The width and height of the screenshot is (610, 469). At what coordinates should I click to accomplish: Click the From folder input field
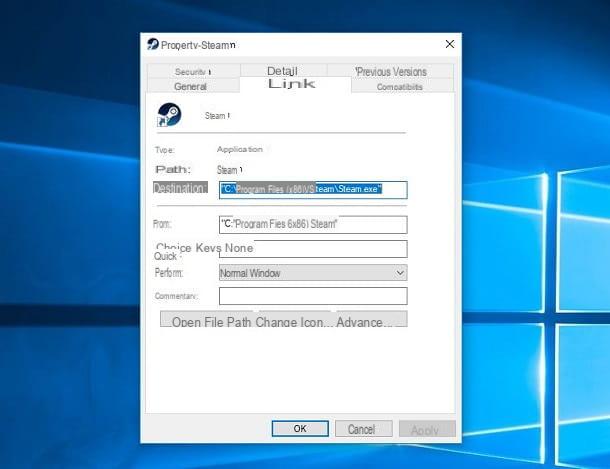pyautogui.click(x=313, y=225)
